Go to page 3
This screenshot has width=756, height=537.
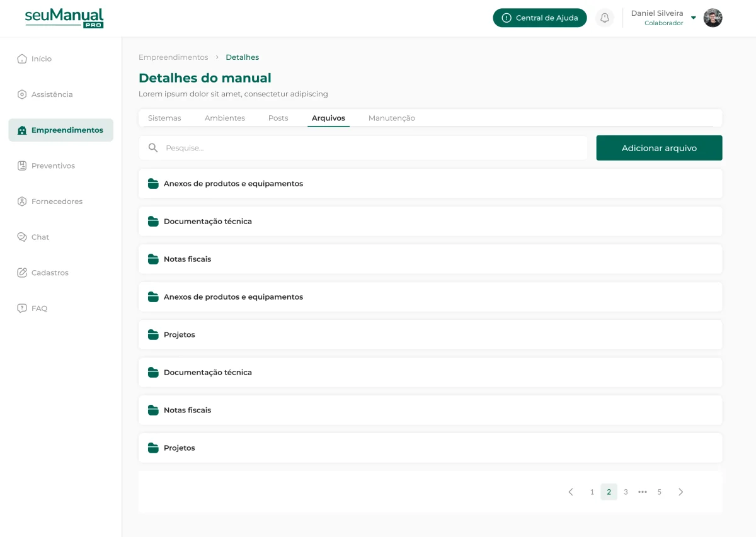pos(626,492)
